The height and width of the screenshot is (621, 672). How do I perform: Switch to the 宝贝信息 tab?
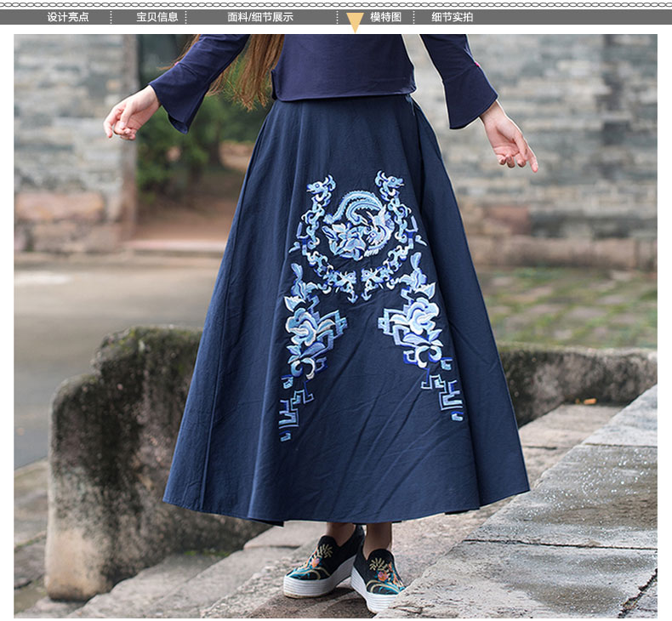tap(157, 17)
